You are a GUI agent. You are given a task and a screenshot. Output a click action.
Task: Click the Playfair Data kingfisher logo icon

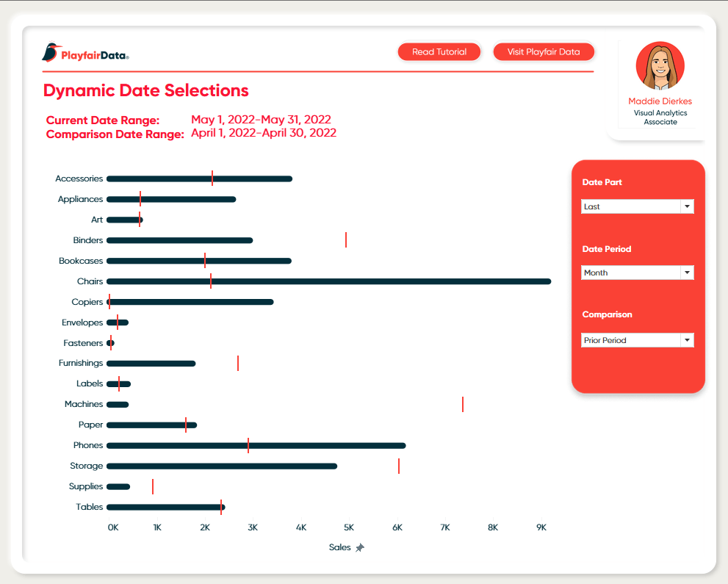pos(50,53)
